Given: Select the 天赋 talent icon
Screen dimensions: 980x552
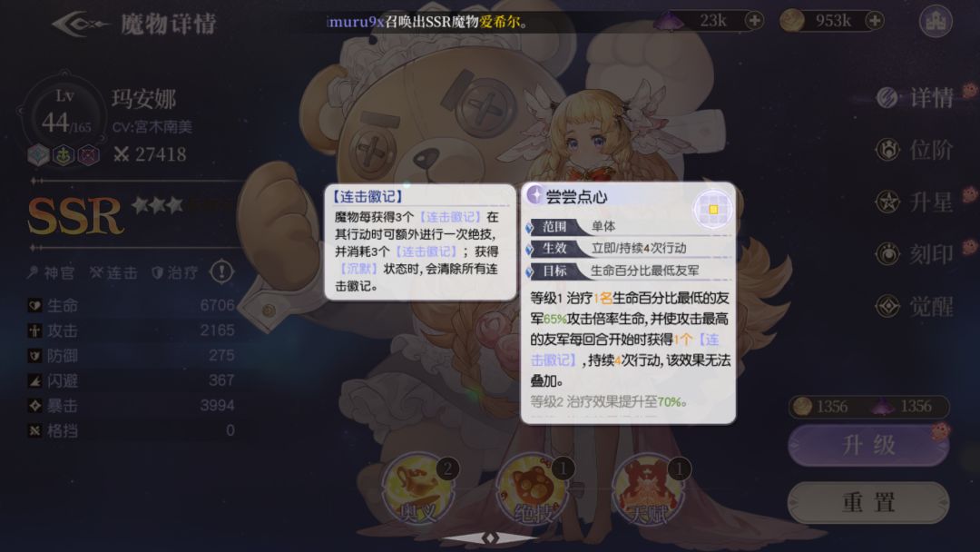Looking at the screenshot, I should [x=650, y=491].
